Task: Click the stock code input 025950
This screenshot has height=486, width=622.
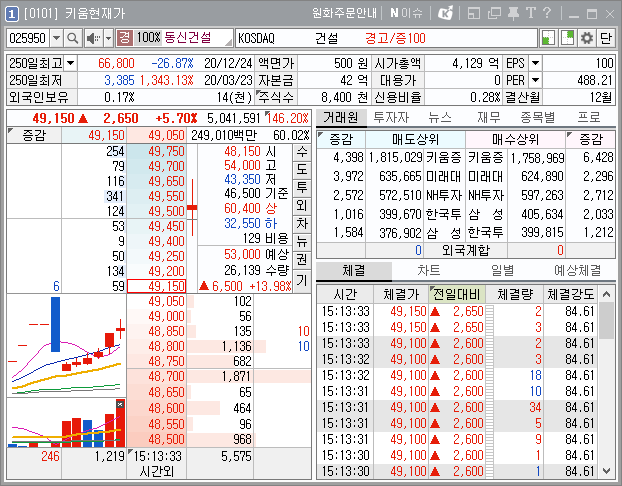Action: (28, 38)
